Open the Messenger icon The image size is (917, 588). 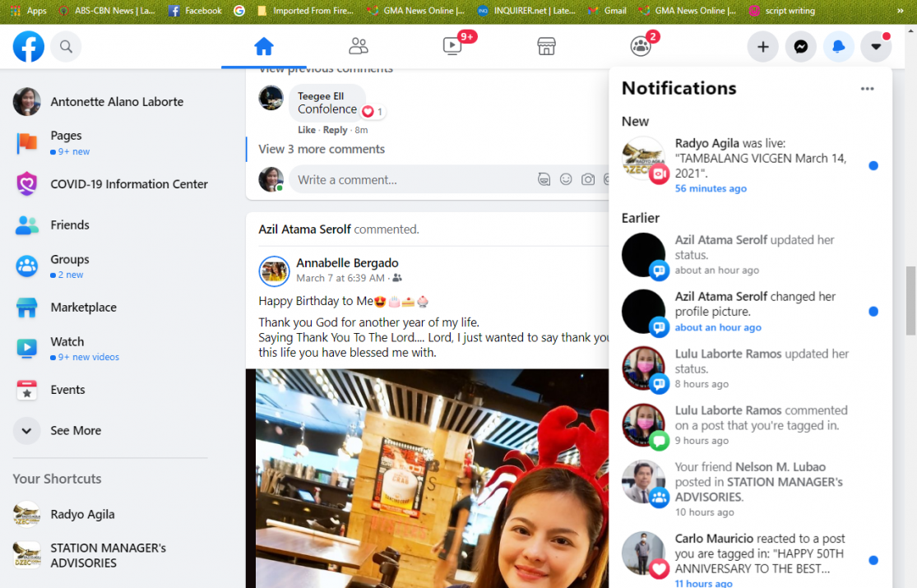click(800, 47)
